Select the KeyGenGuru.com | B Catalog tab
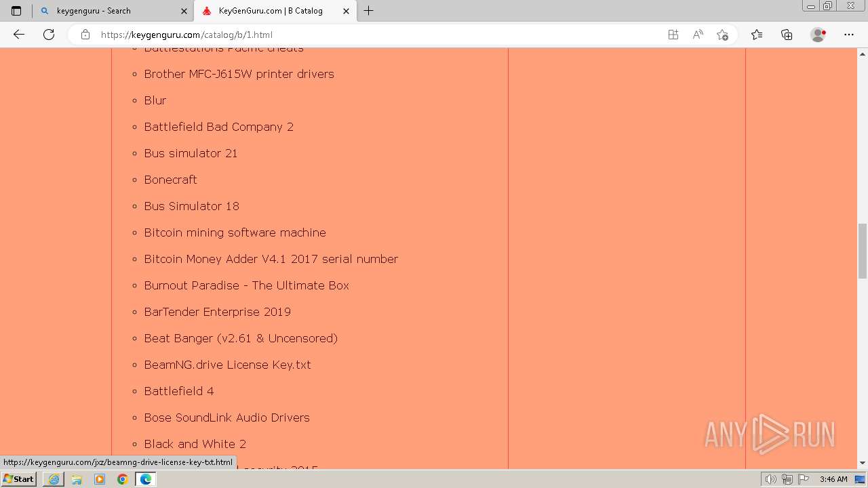The width and height of the screenshot is (868, 488). 275,11
